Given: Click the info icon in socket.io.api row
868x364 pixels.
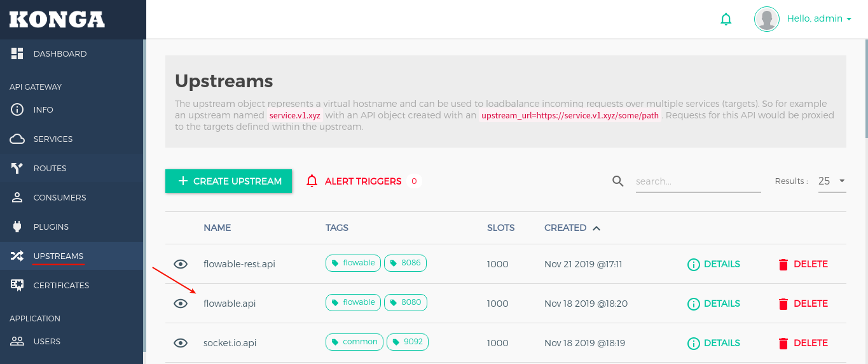Looking at the screenshot, I should pyautogui.click(x=693, y=343).
